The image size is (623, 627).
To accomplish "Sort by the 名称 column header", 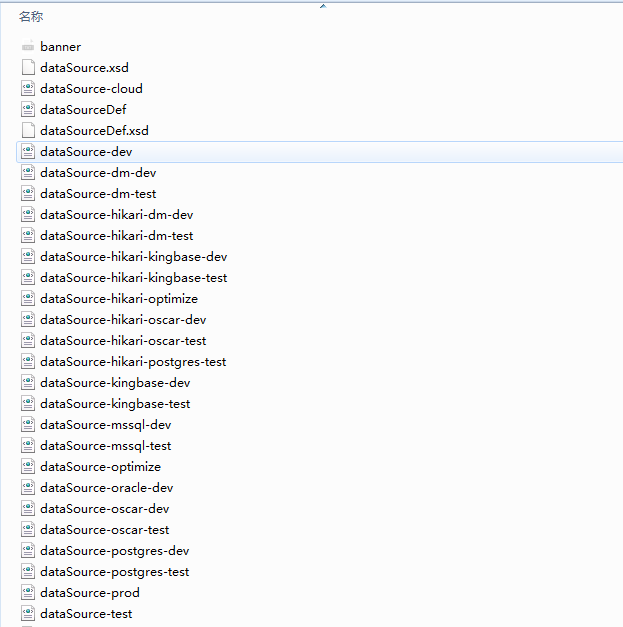I will tap(31, 17).
